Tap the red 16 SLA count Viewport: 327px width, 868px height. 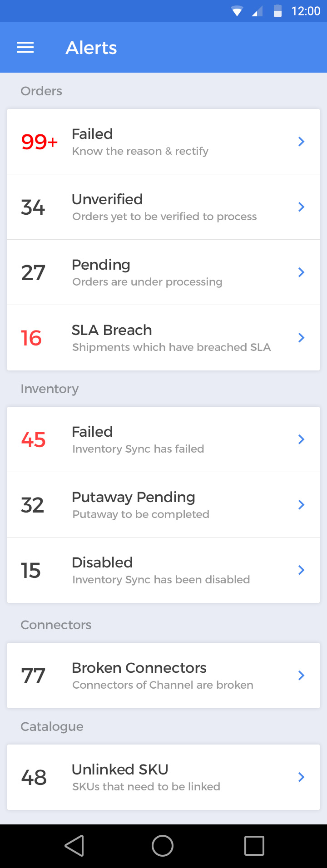(x=31, y=338)
